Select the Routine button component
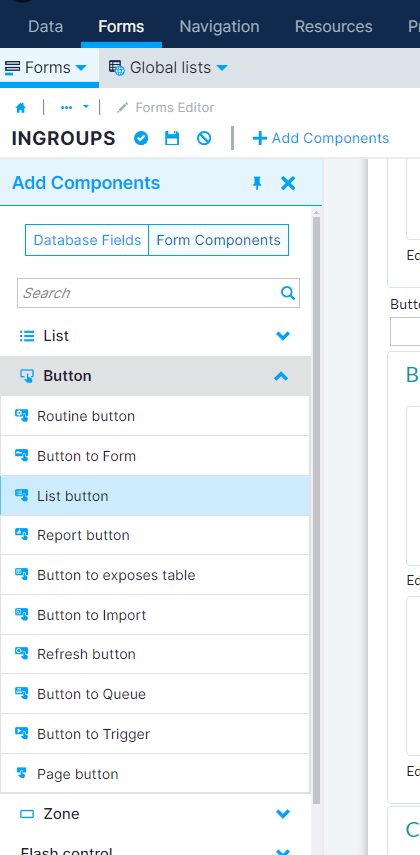420x855 pixels. [x=155, y=416]
